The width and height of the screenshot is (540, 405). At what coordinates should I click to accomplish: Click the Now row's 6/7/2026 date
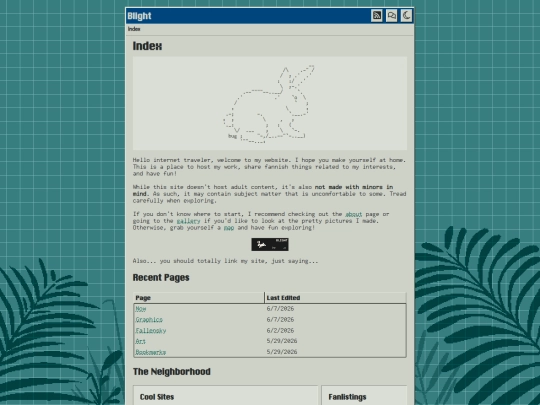pyautogui.click(x=280, y=309)
